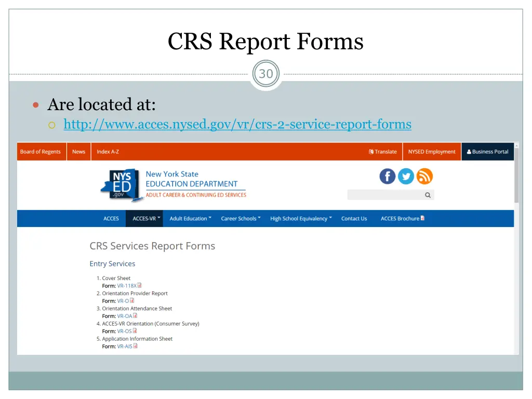Open the VR-OA form link
The height and width of the screenshot is (399, 532).
(125, 316)
